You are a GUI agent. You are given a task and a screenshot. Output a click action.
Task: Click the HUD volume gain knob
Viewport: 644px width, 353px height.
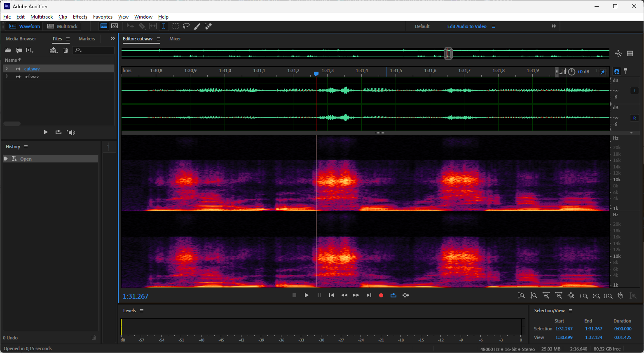point(571,72)
